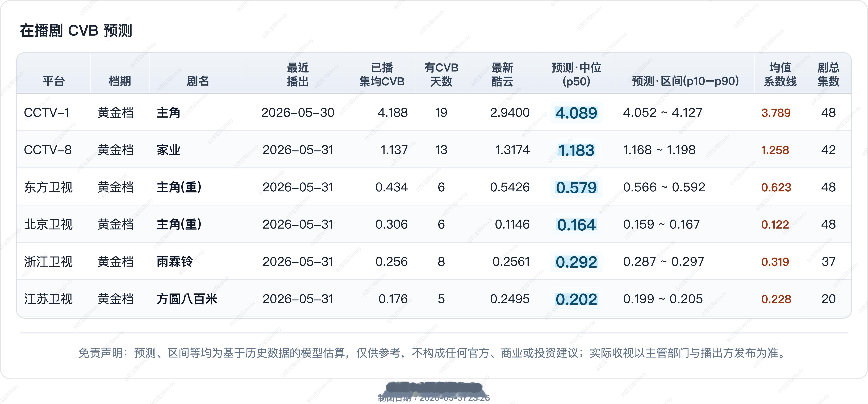Click the highlighted median forecast 4.089
Viewport: 868px width, 404px height.
click(576, 113)
